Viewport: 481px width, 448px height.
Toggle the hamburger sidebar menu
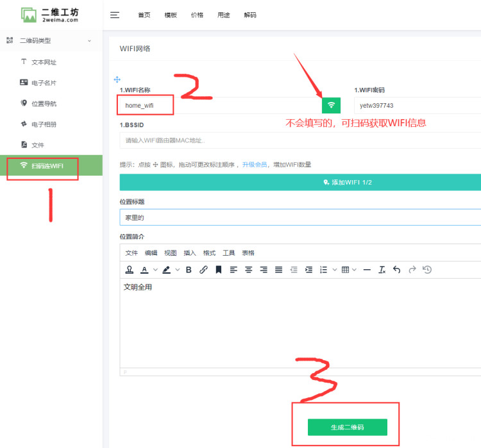coord(115,15)
